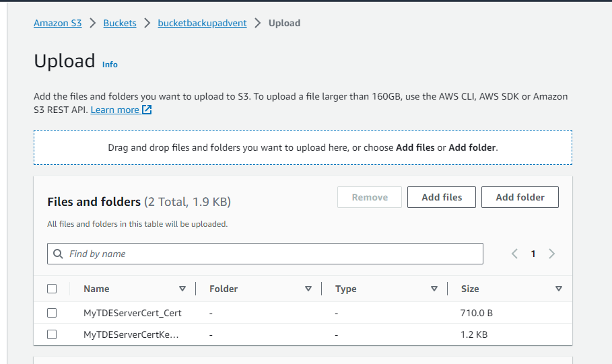Click the drag and drop upload zone

[x=303, y=147]
